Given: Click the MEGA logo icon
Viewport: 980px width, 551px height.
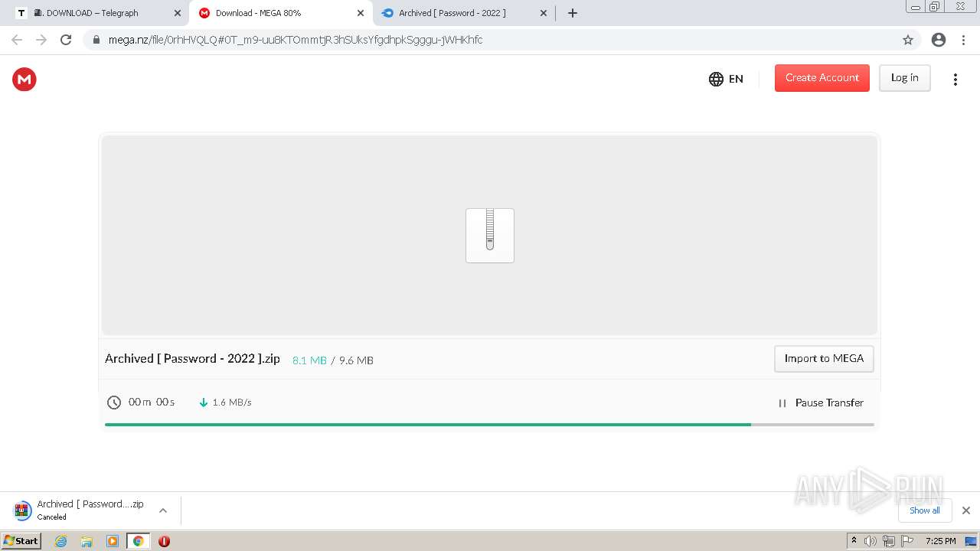Looking at the screenshot, I should pyautogui.click(x=24, y=79).
